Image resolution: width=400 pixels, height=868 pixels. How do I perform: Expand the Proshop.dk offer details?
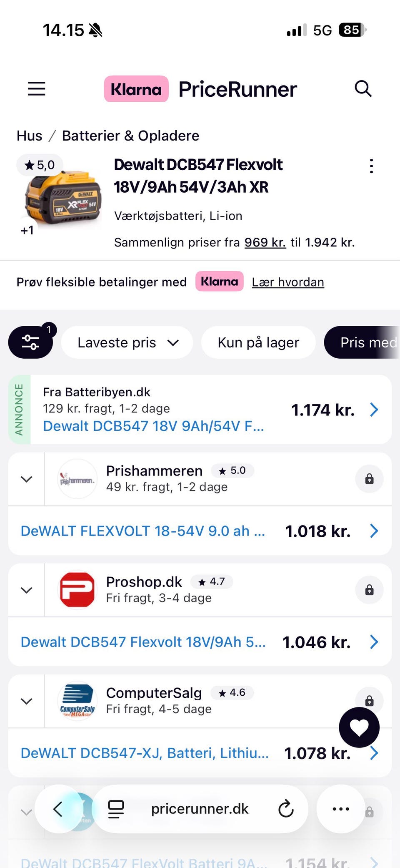(26, 590)
